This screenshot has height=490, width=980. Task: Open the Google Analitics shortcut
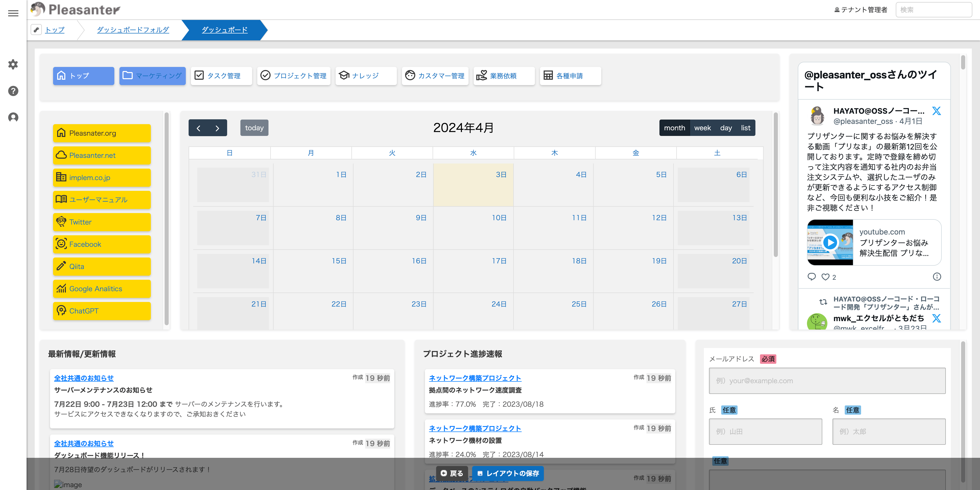102,289
